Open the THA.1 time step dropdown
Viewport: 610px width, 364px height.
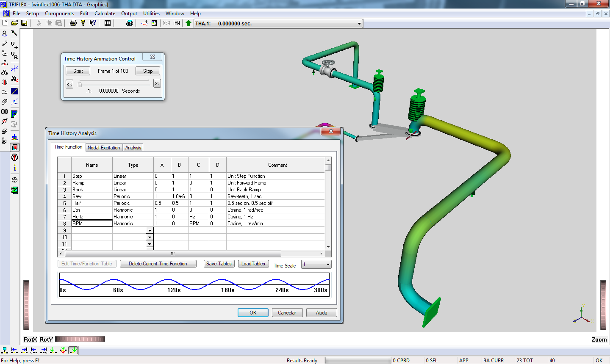pyautogui.click(x=359, y=23)
